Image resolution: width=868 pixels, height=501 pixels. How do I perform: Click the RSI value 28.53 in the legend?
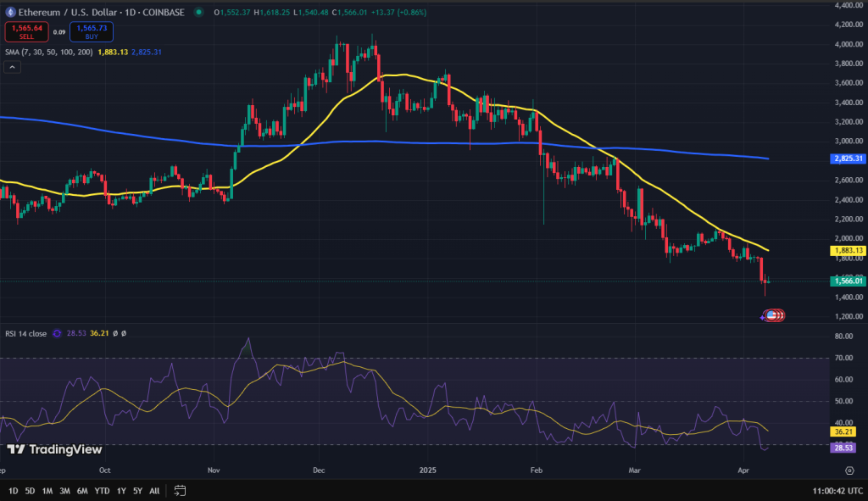tap(76, 334)
